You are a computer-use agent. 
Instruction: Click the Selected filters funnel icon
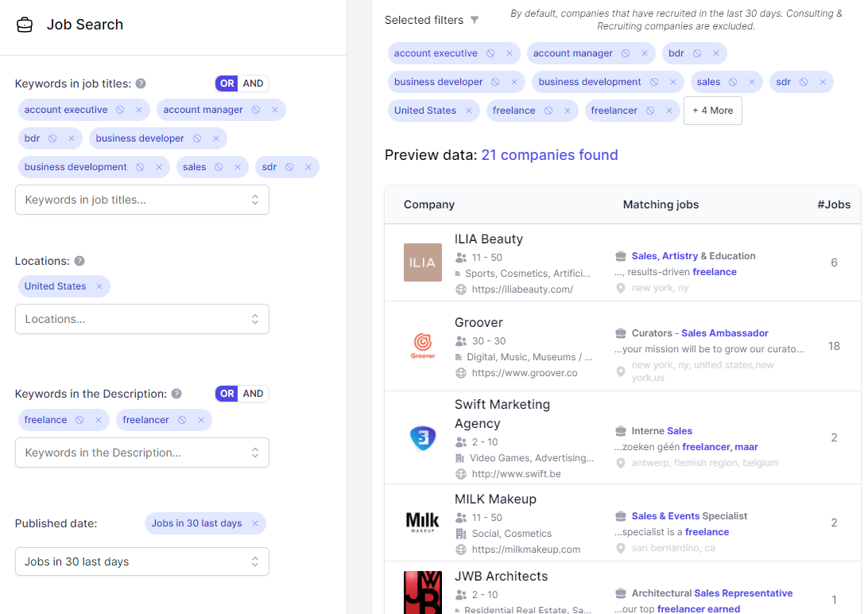[x=475, y=20]
